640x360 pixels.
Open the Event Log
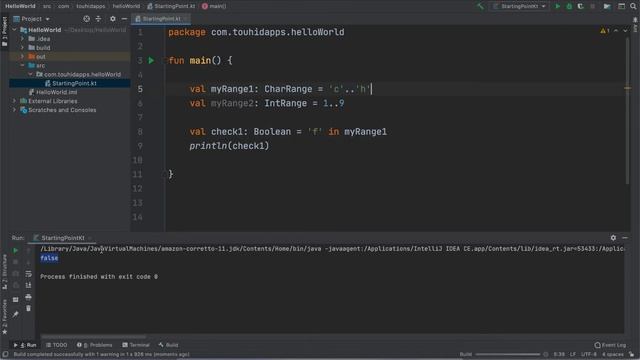coord(610,345)
